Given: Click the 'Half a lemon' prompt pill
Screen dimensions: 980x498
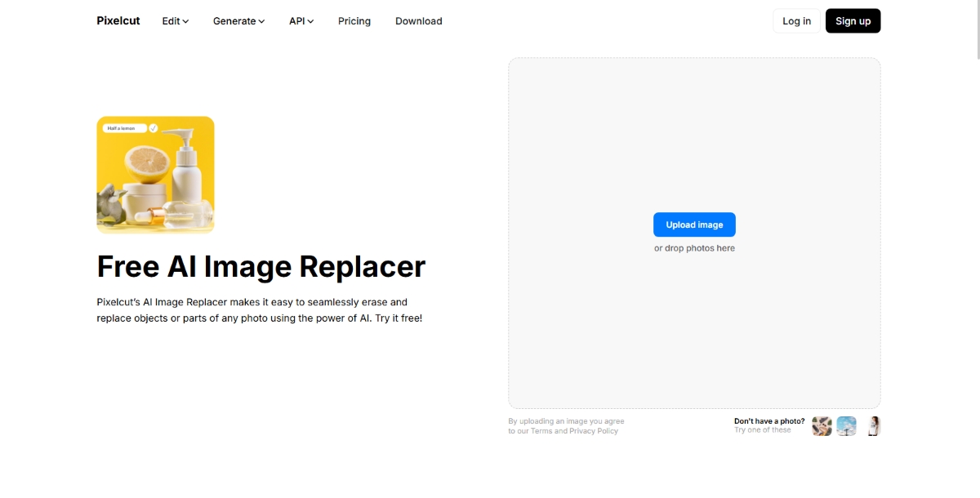Looking at the screenshot, I should coord(124,128).
